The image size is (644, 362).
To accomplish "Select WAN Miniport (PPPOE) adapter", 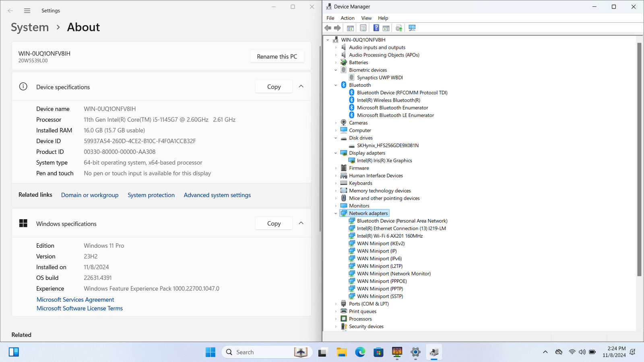I will [382, 281].
